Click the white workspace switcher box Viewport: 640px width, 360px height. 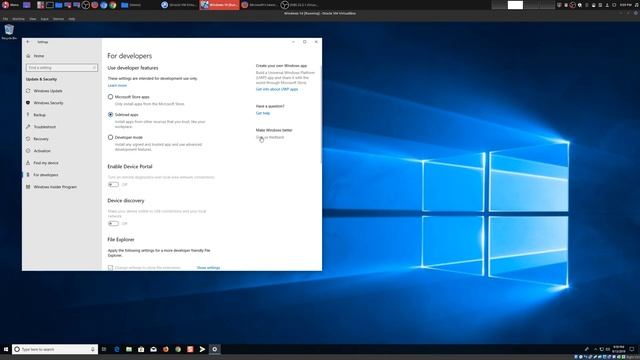[x=515, y=5]
